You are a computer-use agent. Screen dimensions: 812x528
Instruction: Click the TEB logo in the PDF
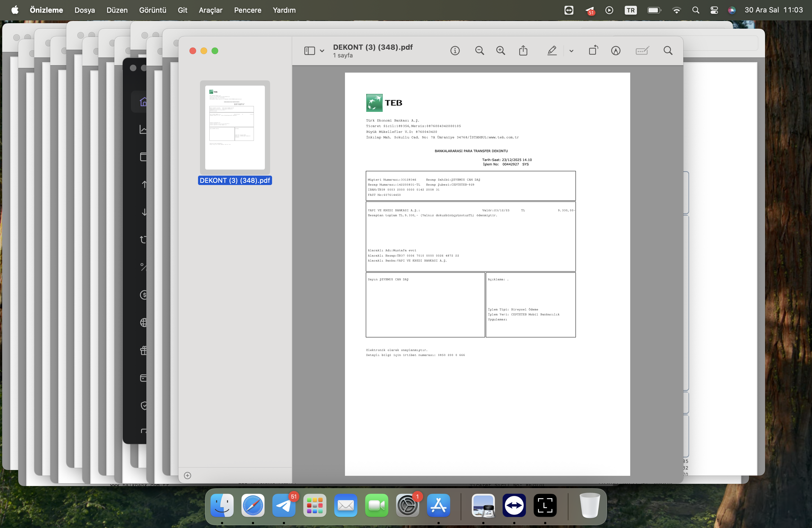(384, 103)
